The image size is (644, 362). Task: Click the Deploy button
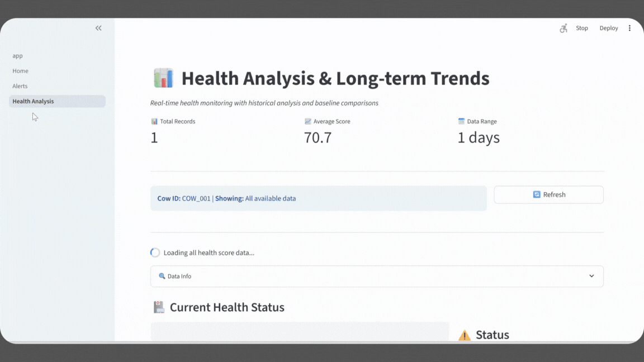pos(608,28)
